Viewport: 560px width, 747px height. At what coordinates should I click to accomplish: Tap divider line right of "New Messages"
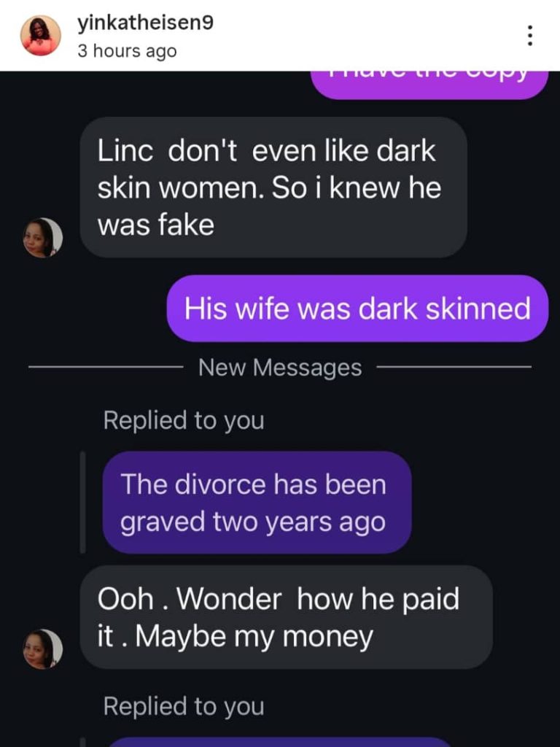pyautogui.click(x=454, y=367)
